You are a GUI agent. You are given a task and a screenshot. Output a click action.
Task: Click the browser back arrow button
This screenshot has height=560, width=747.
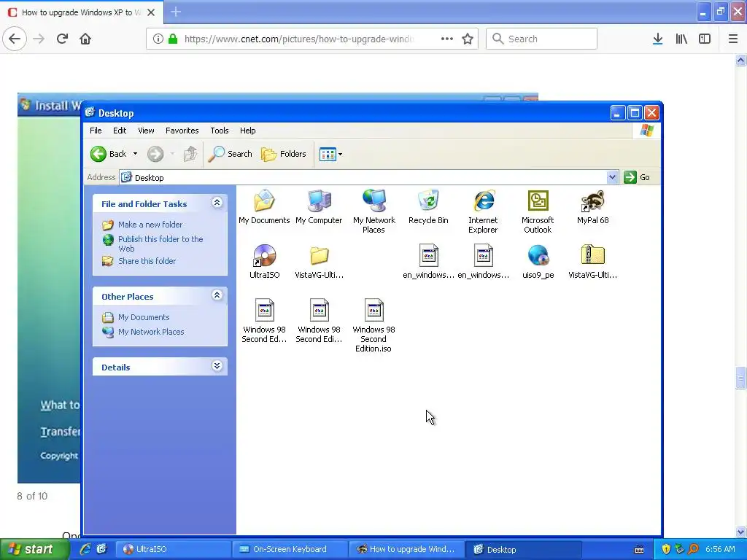pos(15,39)
